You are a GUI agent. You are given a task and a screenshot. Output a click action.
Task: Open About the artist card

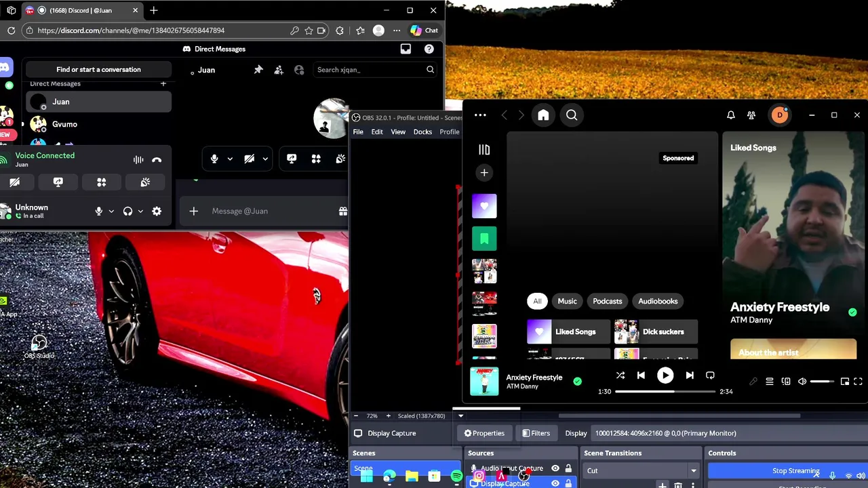click(793, 349)
